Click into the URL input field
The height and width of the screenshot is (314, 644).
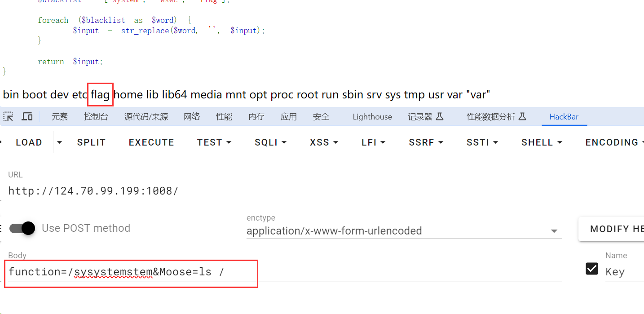tap(314, 191)
